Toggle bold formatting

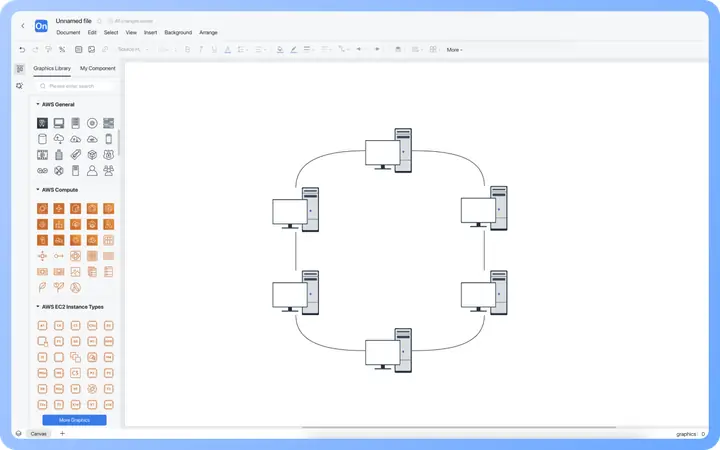pos(187,50)
